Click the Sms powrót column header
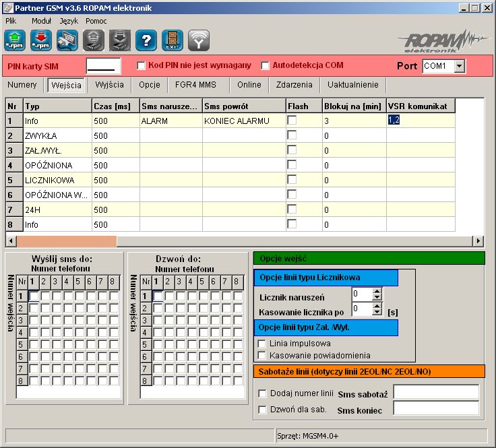This screenshot has width=496, height=448. pyautogui.click(x=244, y=106)
